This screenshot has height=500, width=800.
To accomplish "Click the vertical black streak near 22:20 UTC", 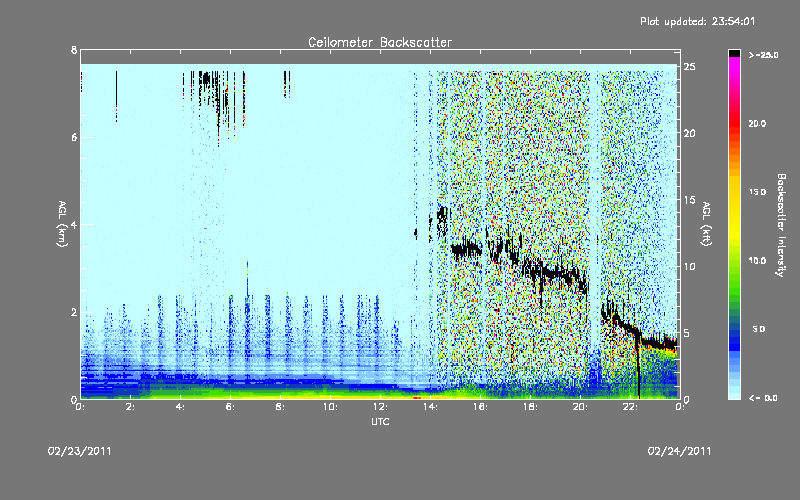I will tap(638, 365).
